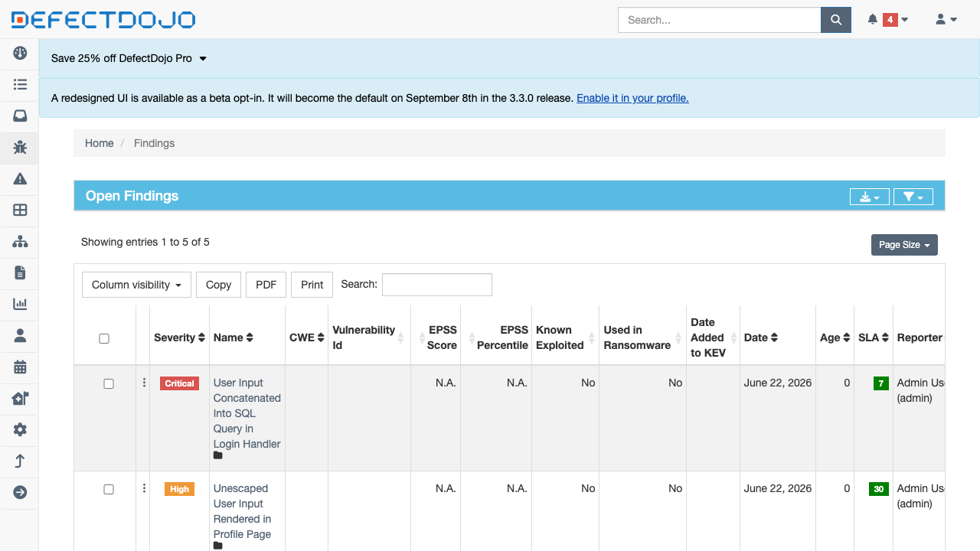Click the DefectDojo logo

pos(103,20)
